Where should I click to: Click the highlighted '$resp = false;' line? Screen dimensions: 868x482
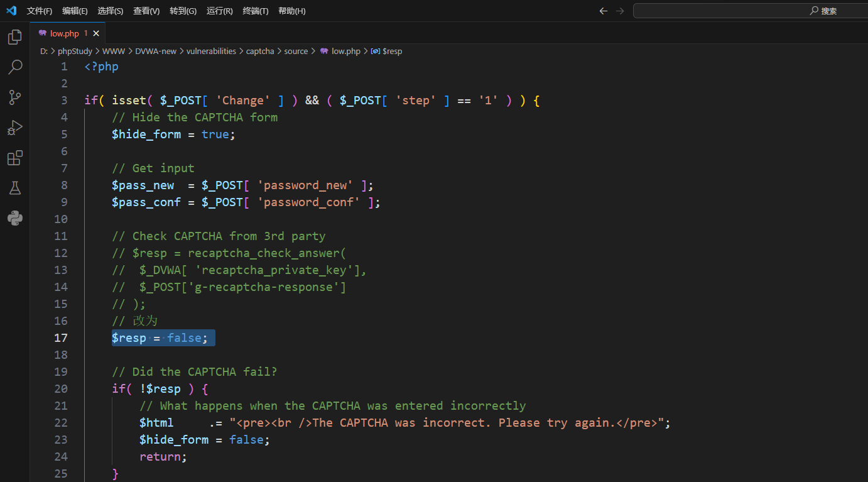[160, 338]
